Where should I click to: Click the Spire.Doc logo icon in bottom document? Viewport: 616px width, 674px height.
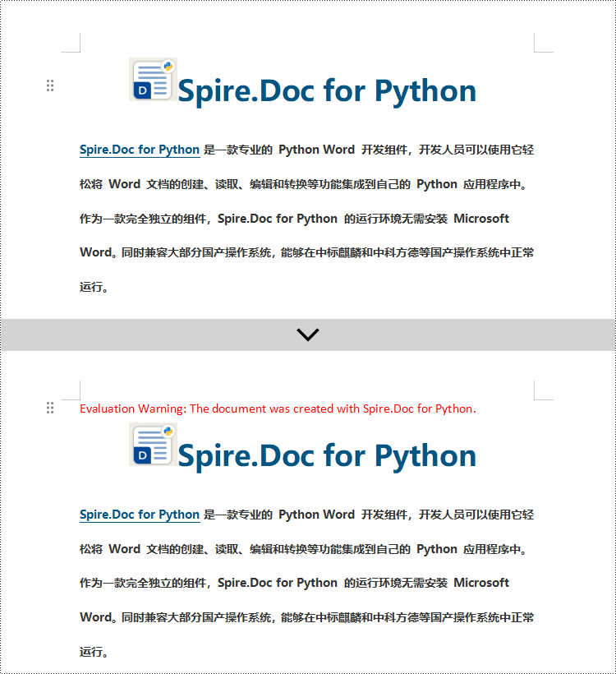pos(154,445)
